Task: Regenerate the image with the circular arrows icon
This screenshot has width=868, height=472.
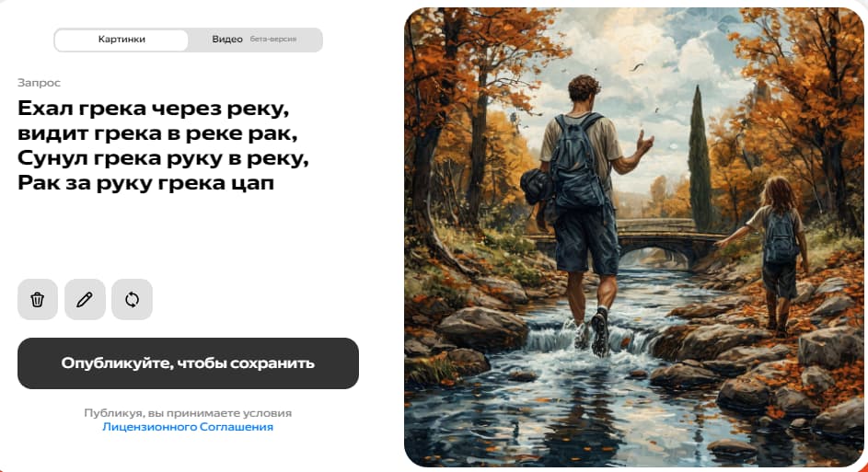Action: tap(132, 299)
